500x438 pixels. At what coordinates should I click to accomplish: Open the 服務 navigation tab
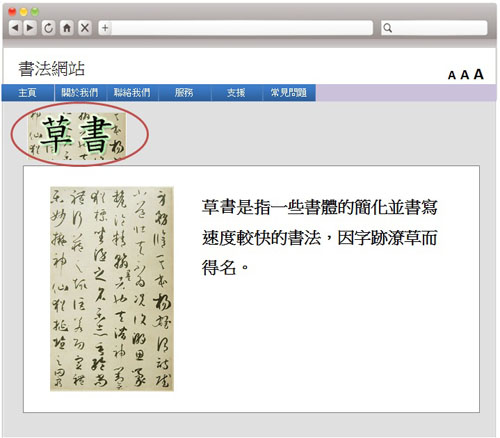[x=184, y=93]
